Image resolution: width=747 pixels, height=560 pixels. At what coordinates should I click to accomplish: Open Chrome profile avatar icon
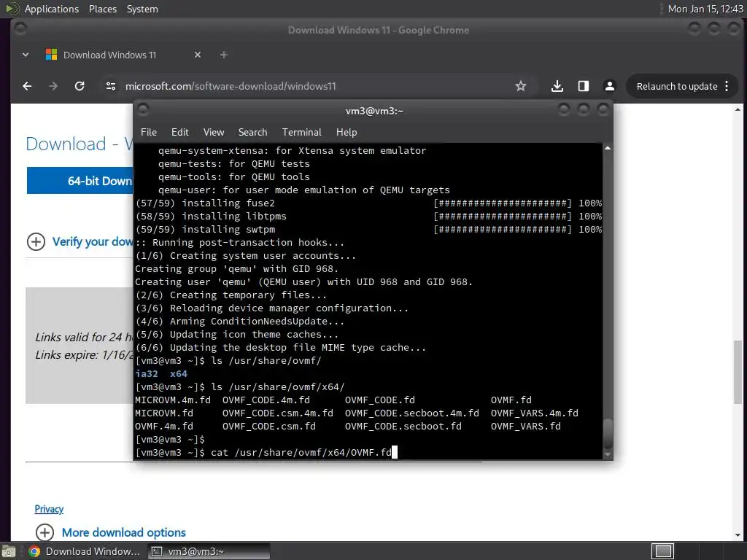609,86
